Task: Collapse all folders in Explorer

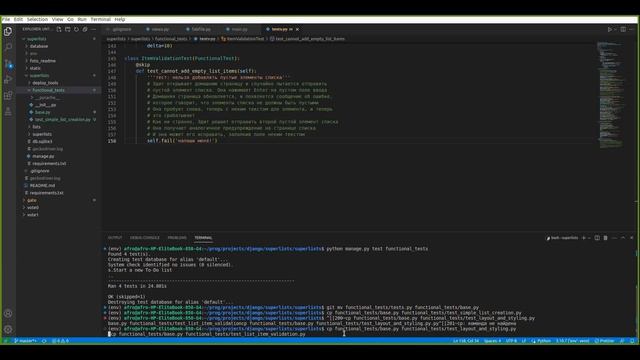Action: point(85,29)
